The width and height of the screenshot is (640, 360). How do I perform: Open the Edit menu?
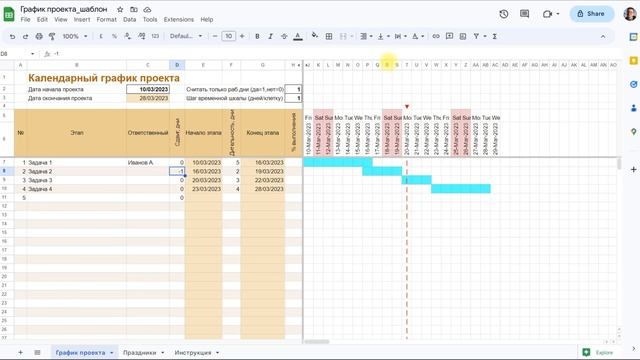click(42, 19)
